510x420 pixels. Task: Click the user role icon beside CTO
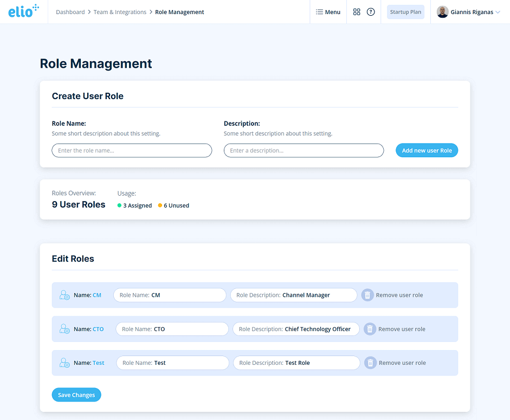click(64, 329)
